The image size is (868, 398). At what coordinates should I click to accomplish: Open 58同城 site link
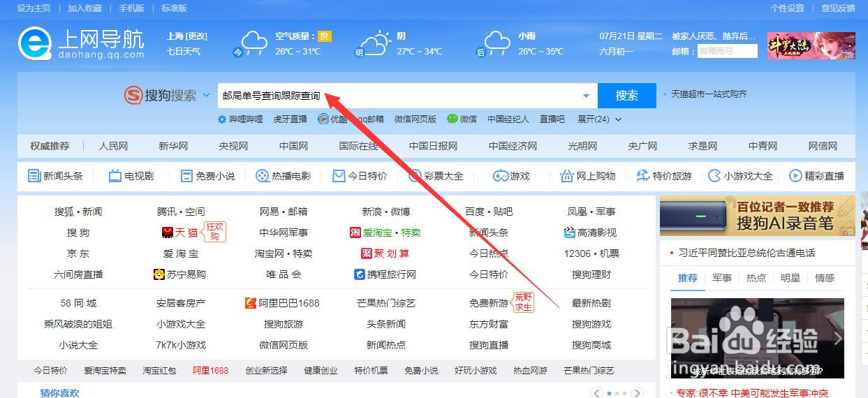click(x=78, y=303)
